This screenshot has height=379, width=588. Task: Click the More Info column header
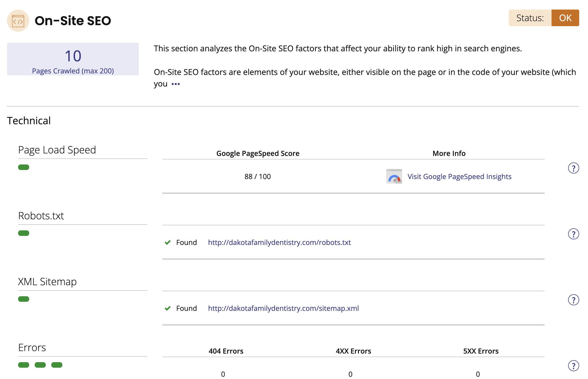click(x=449, y=153)
